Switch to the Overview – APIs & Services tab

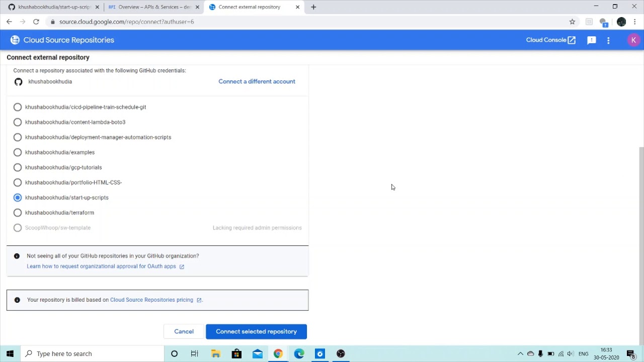coord(155,7)
